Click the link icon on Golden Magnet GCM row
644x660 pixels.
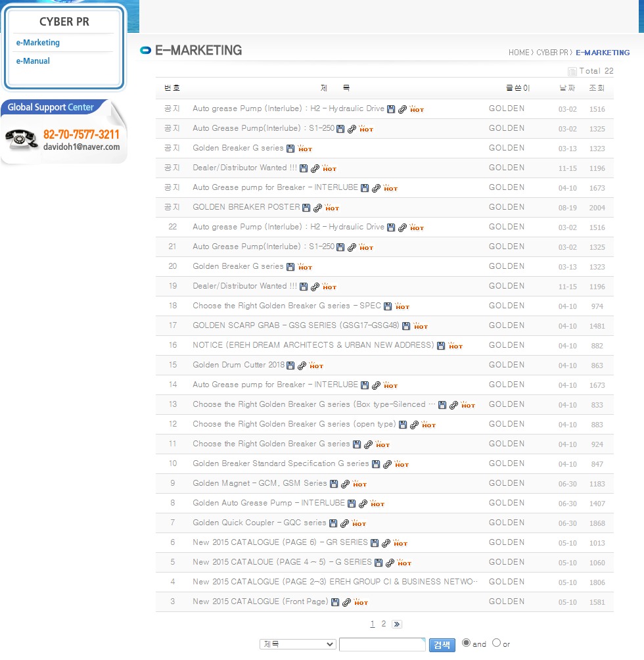[x=345, y=484]
